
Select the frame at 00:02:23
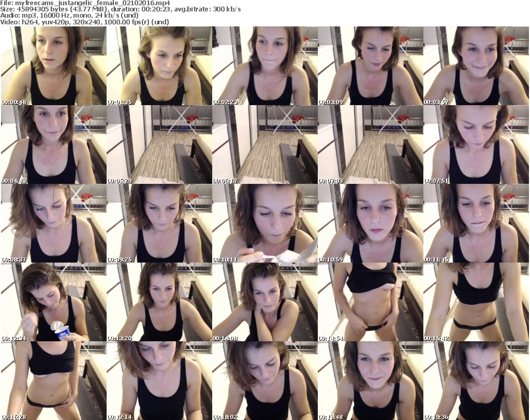pyautogui.click(x=264, y=66)
